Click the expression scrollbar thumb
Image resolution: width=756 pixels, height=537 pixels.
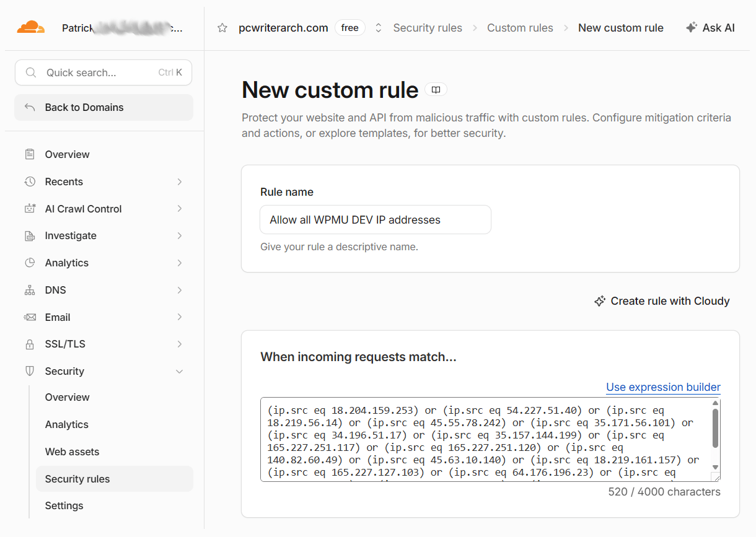point(715,427)
